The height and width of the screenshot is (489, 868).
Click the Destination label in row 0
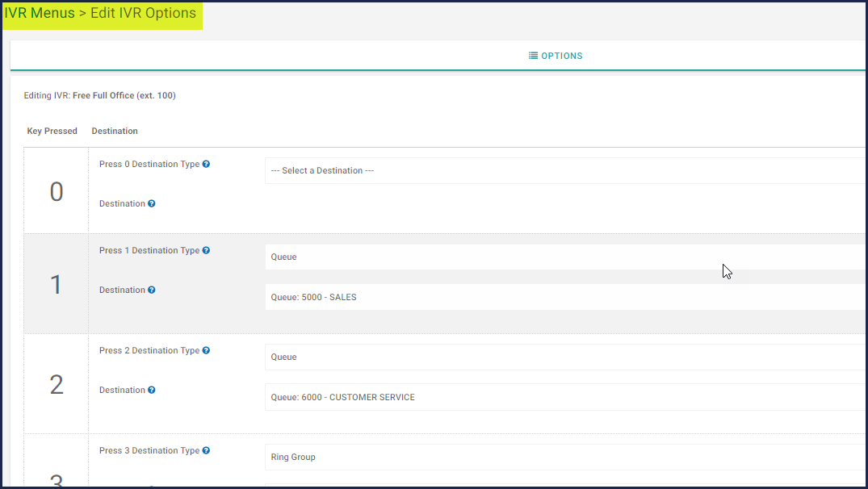[123, 203]
